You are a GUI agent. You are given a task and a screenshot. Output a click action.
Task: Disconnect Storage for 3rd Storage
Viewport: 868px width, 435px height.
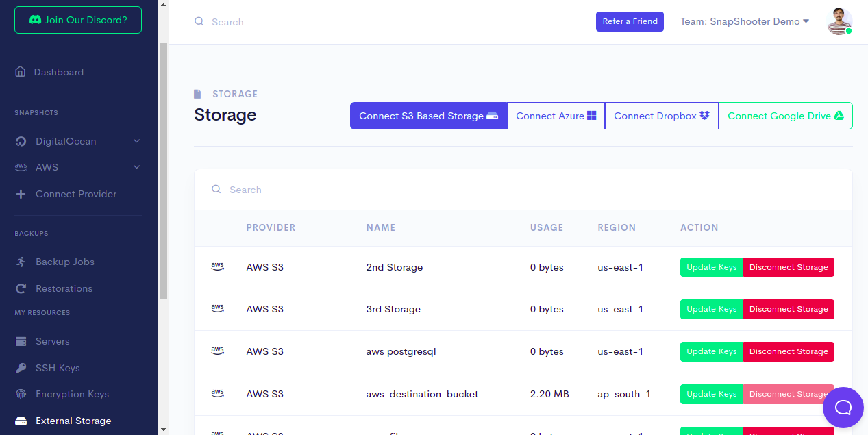click(789, 309)
